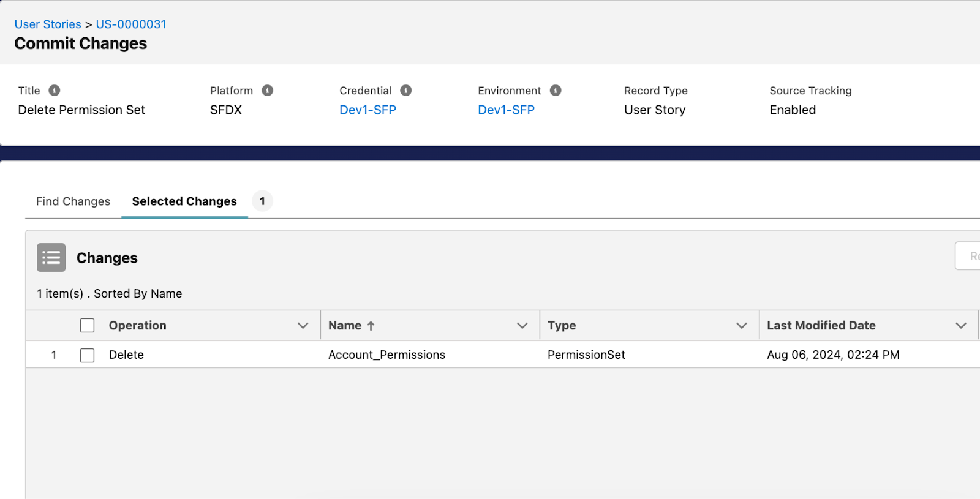The height and width of the screenshot is (499, 980).
Task: Click the Name sort ascending arrow
Action: pyautogui.click(x=371, y=326)
